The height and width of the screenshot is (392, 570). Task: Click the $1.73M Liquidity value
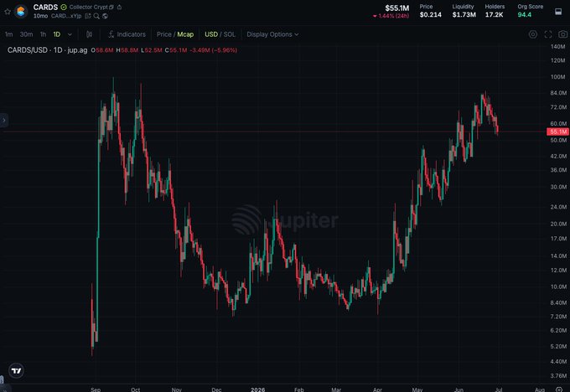(x=464, y=14)
